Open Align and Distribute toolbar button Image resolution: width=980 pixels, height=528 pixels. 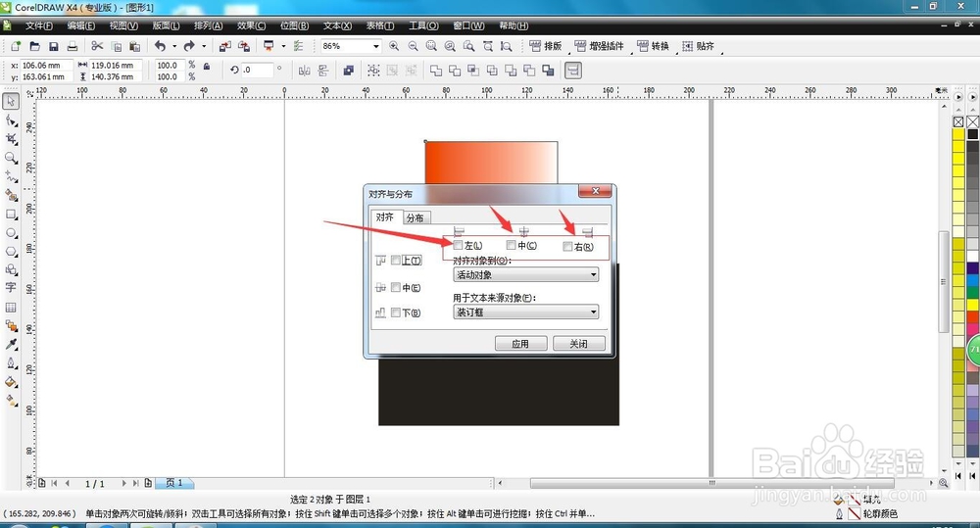tap(573, 71)
